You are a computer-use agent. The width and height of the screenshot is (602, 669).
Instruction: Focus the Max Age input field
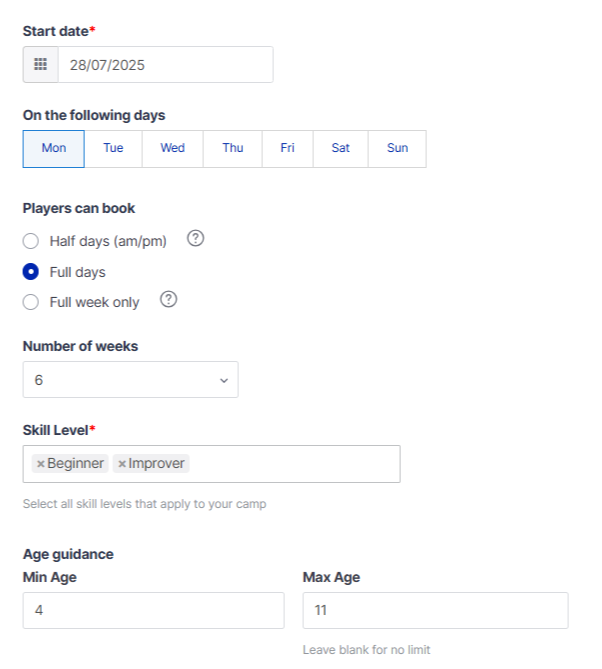(x=436, y=610)
